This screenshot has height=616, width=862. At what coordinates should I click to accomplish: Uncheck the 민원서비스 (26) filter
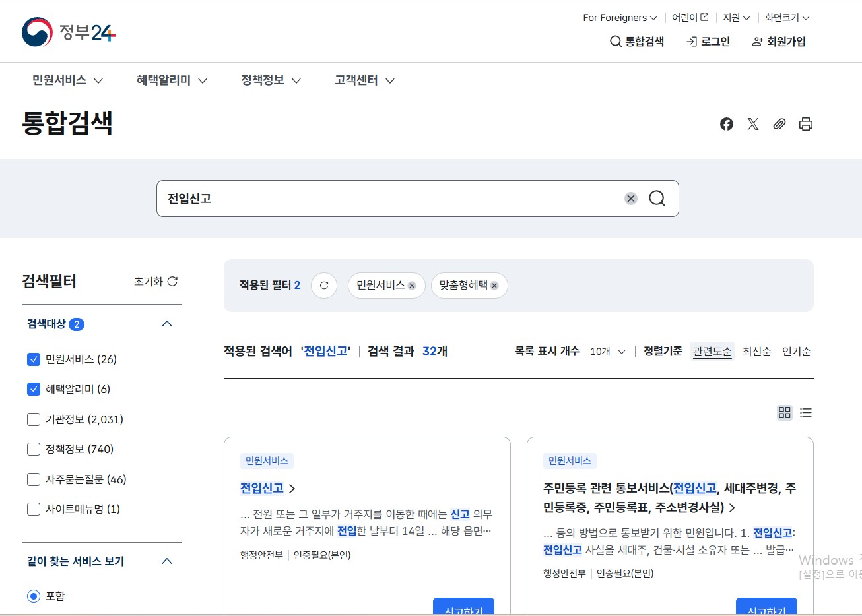(x=34, y=359)
